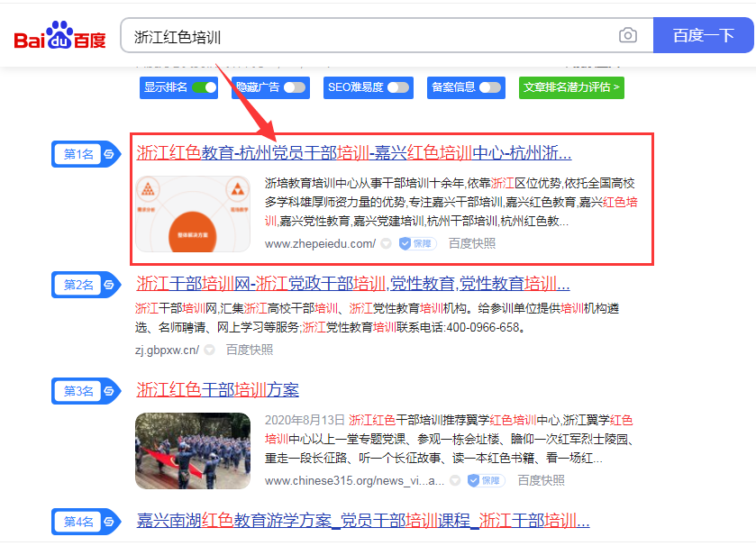Click the link icon on 第4名 badge
Screen dimensions: 756x546
pyautogui.click(x=109, y=522)
